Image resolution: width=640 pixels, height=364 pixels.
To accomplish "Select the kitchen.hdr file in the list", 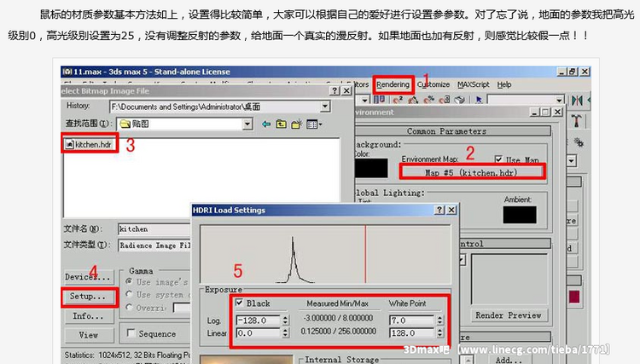I will click(x=89, y=144).
